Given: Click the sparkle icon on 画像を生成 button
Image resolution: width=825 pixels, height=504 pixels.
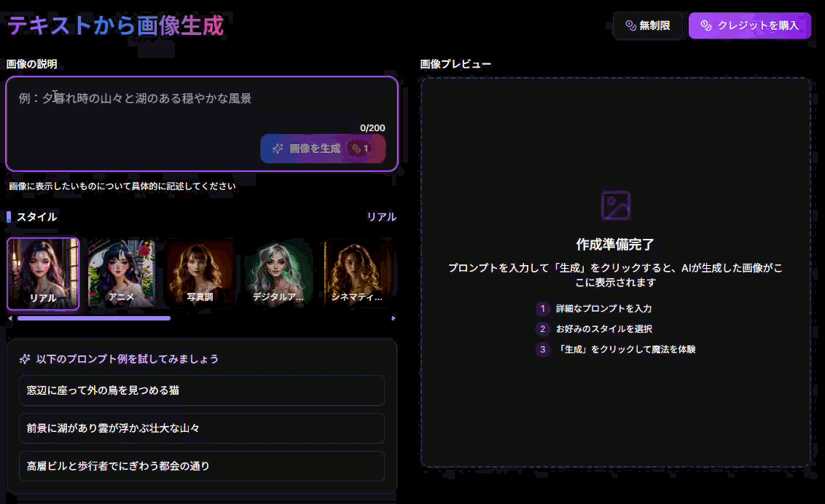Looking at the screenshot, I should tap(278, 149).
